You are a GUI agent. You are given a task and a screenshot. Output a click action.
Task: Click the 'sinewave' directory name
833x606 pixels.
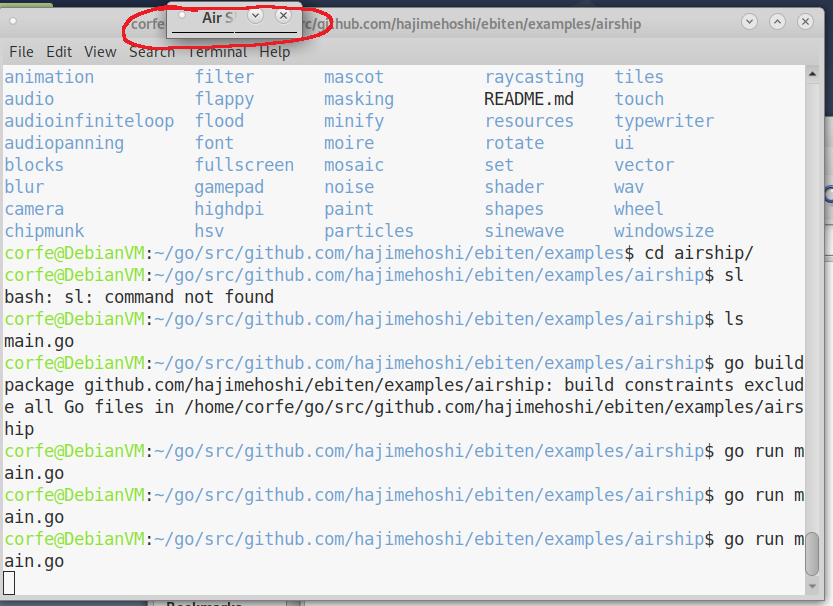click(524, 231)
